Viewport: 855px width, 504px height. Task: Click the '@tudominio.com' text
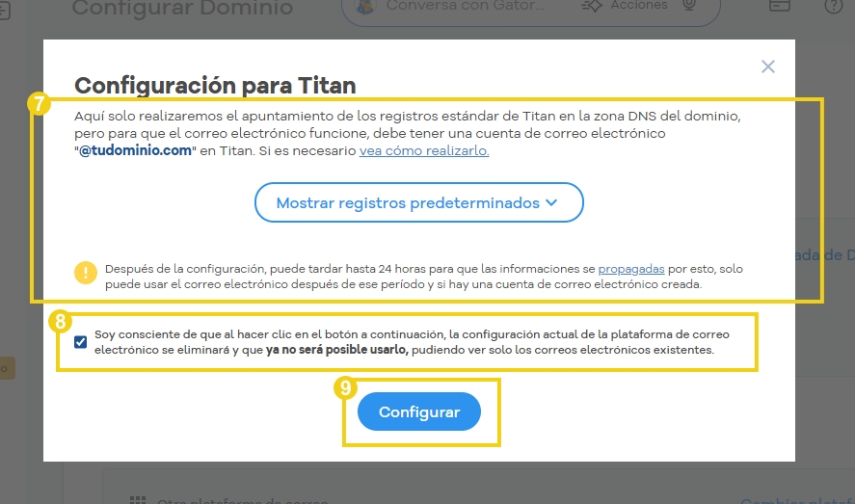(135, 150)
